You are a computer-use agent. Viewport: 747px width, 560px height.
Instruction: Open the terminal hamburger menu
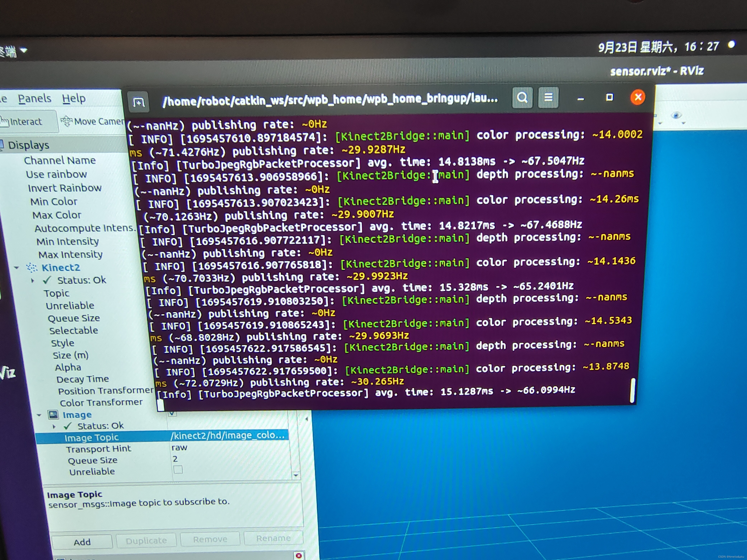[548, 98]
